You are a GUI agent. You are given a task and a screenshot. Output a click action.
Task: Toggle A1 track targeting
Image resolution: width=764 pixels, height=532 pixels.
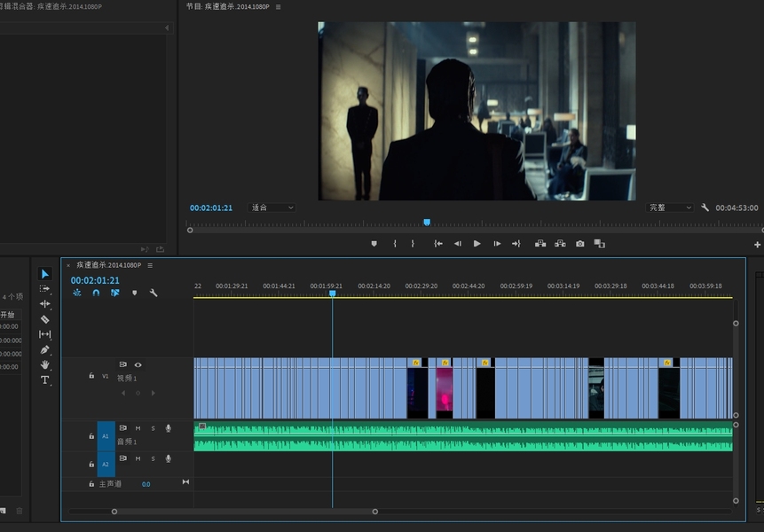pyautogui.click(x=106, y=436)
